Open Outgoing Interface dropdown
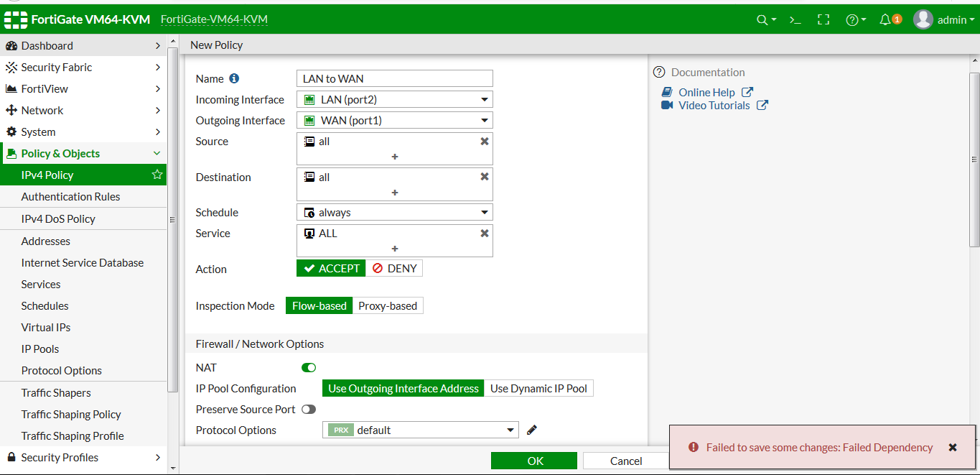The width and height of the screenshot is (980, 475). pos(395,120)
